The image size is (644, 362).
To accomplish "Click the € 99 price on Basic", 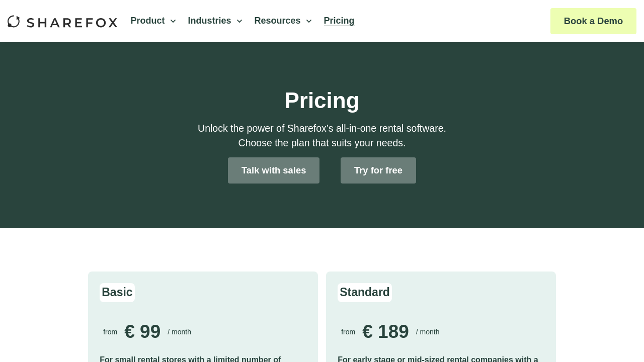I will coord(142,332).
